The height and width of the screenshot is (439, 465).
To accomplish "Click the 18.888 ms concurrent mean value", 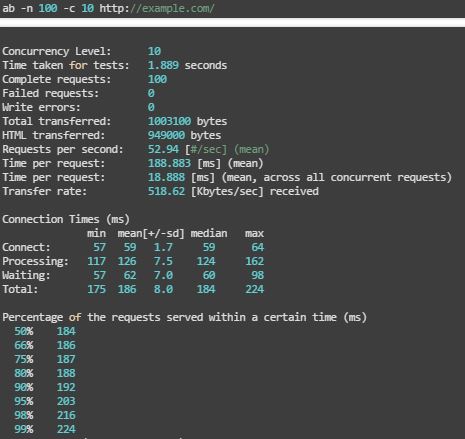I will coord(166,177).
